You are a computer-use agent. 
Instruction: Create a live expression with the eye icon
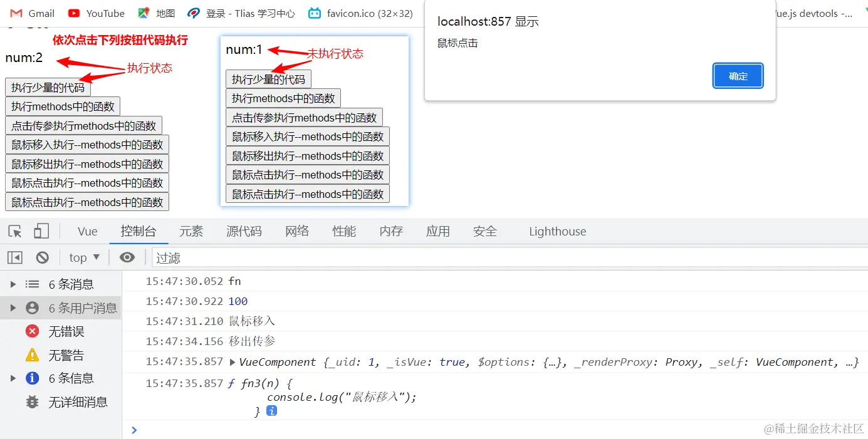127,257
